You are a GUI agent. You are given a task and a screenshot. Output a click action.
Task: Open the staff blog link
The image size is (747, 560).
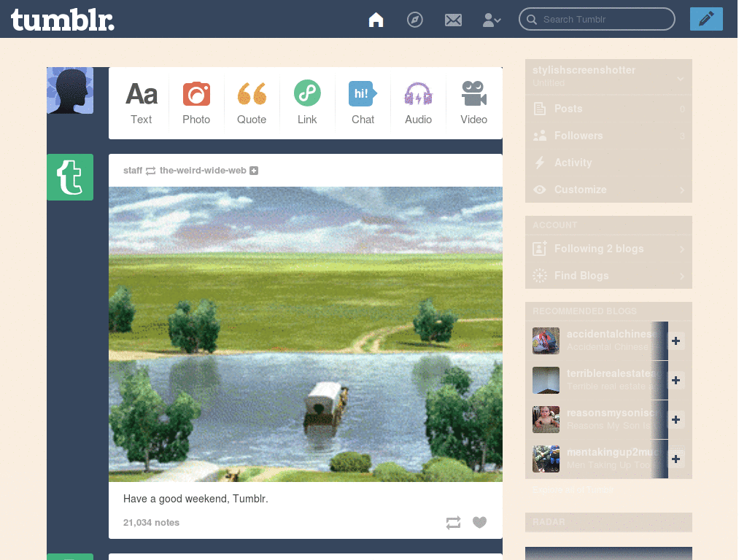click(133, 171)
